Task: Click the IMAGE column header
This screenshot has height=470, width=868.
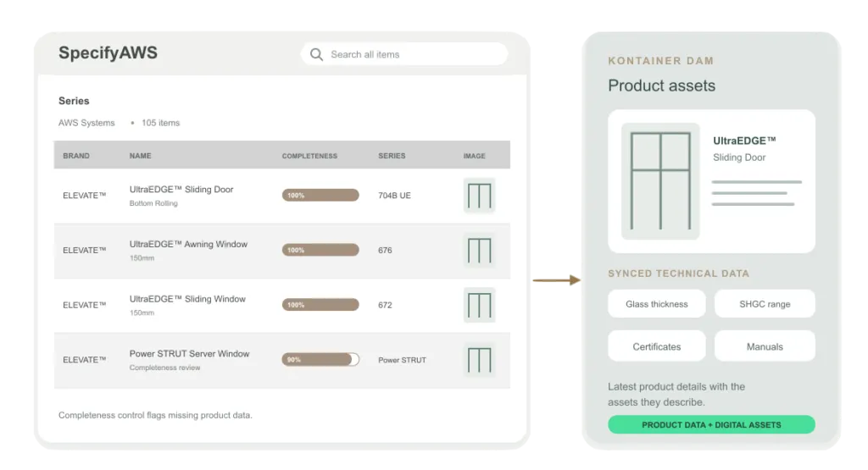Action: click(475, 156)
